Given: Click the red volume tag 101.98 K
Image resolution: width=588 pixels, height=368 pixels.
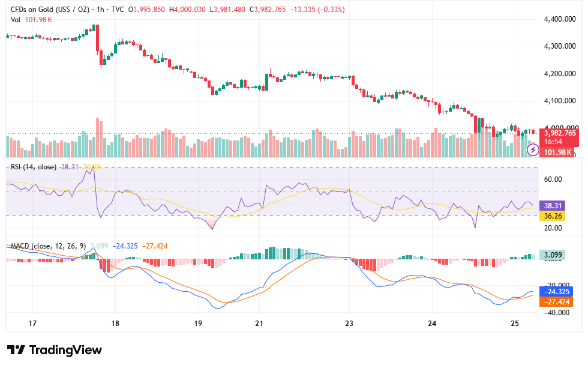Looking at the screenshot, I should click(x=557, y=152).
